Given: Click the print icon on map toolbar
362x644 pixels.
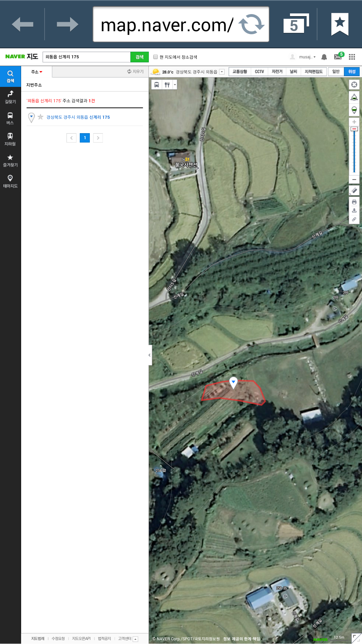Looking at the screenshot, I should click(354, 202).
